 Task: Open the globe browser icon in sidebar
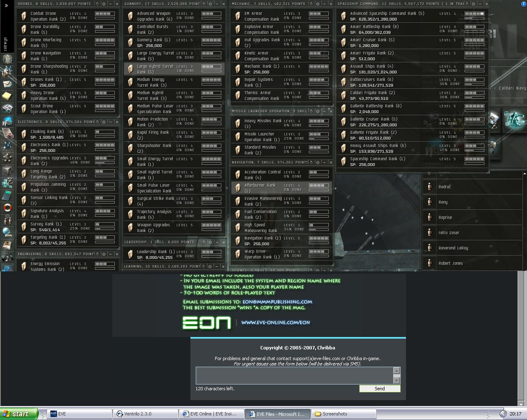[7, 232]
